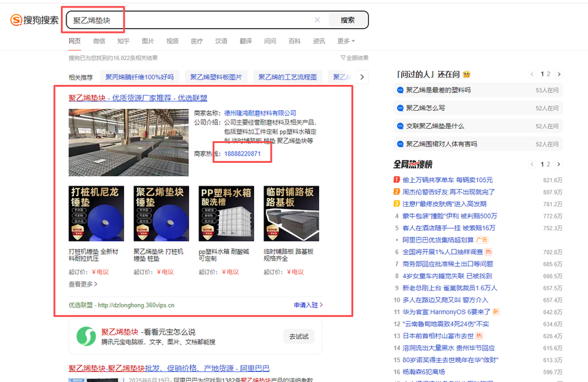Go to next page of 问过的人 questions
The width and height of the screenshot is (588, 382).
559,74
